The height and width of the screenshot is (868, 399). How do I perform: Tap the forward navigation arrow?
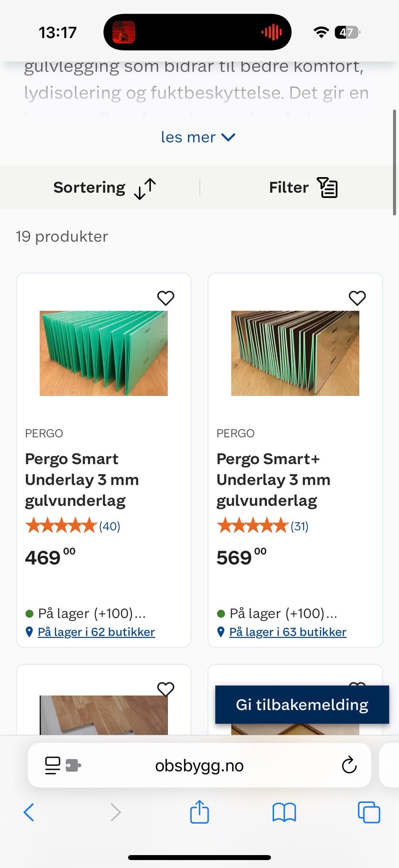pyautogui.click(x=116, y=812)
